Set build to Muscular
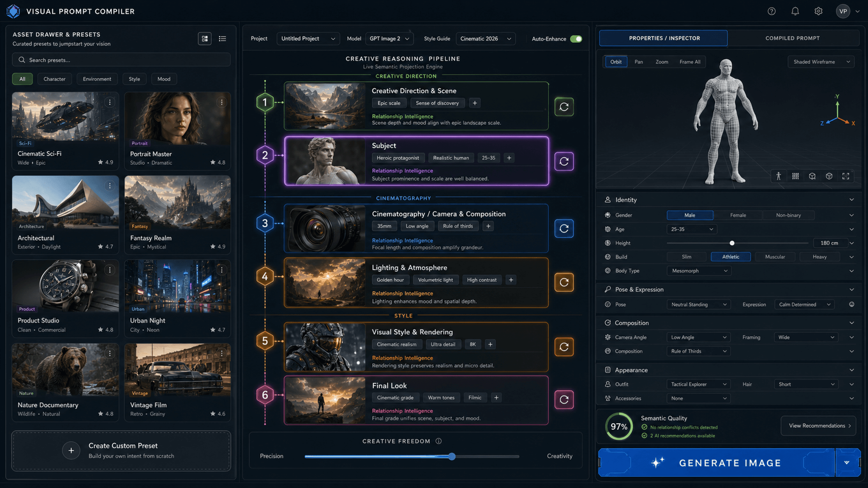This screenshot has width=868, height=488. [x=775, y=257]
